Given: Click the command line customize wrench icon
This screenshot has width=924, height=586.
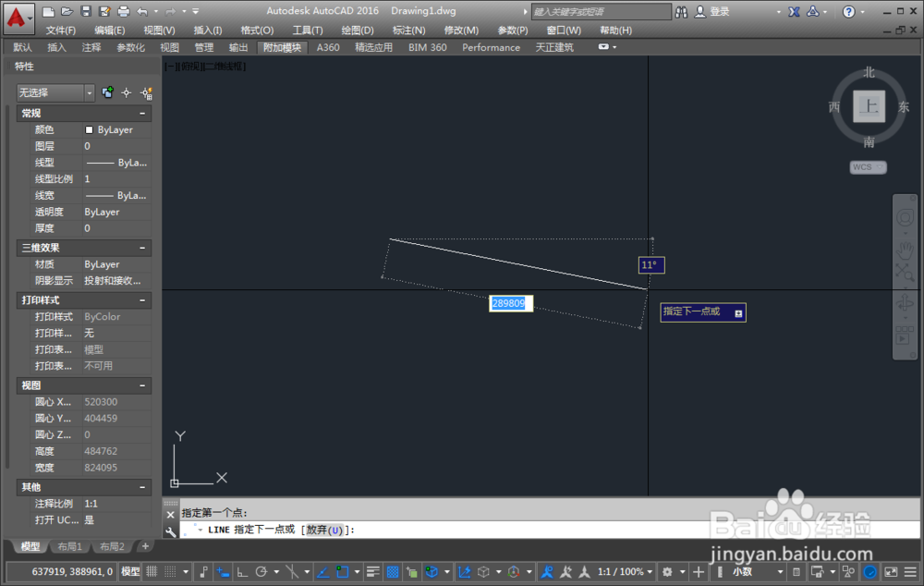Looking at the screenshot, I should point(170,531).
